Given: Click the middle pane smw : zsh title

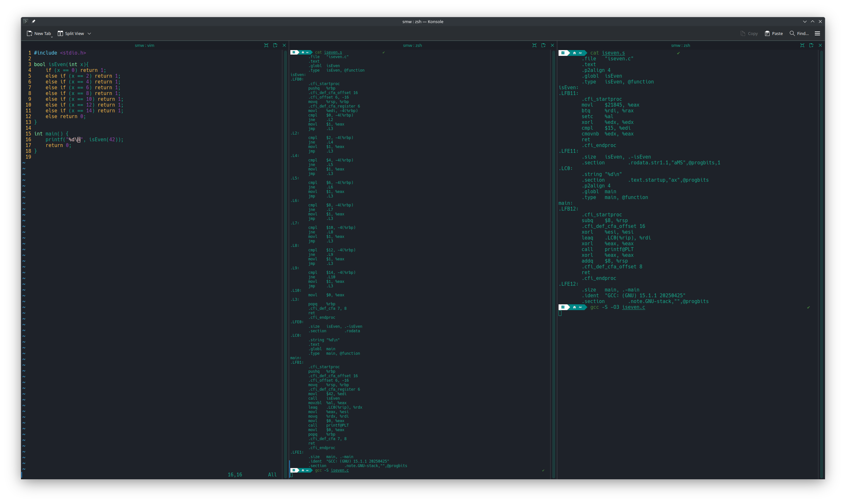Looking at the screenshot, I should coord(412,45).
